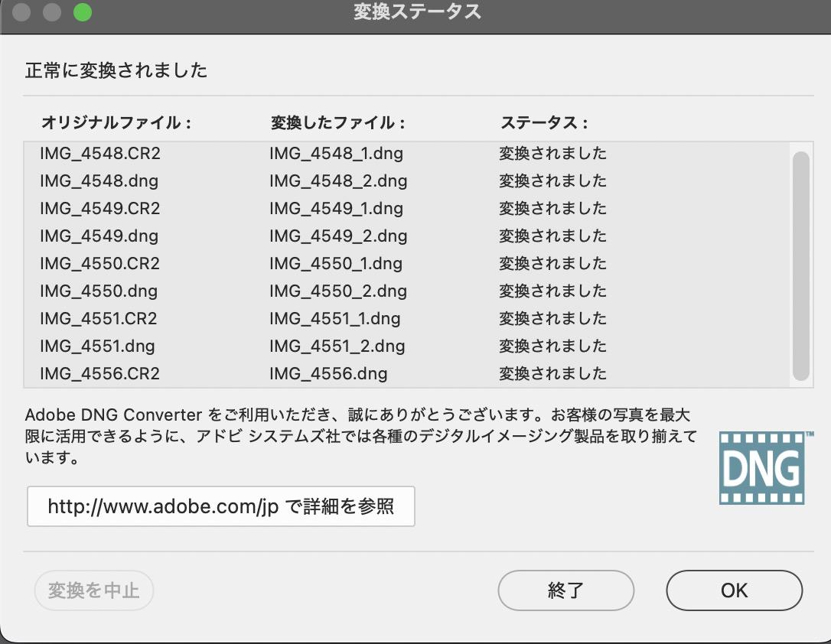Select original file IMG_4548.dng

click(99, 181)
